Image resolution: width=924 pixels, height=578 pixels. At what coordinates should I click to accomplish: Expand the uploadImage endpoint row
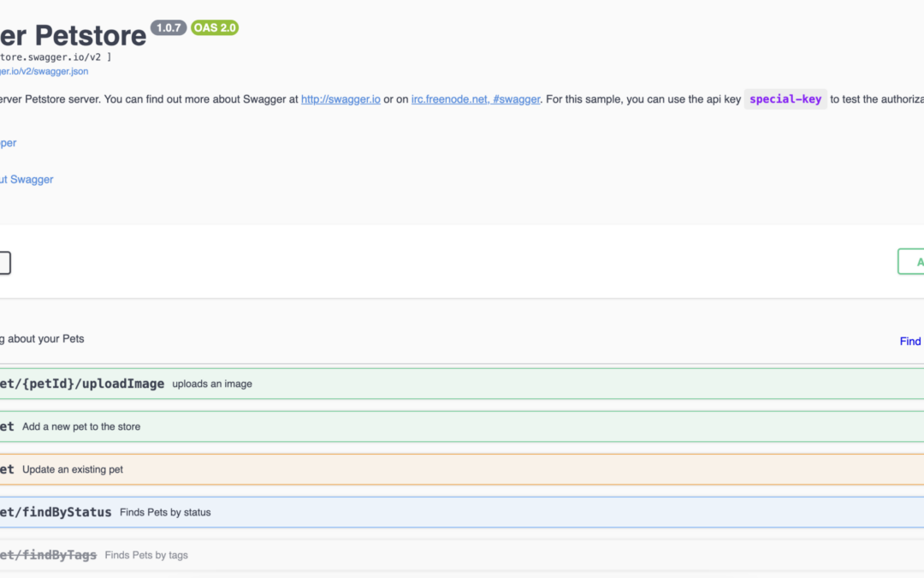click(x=82, y=384)
